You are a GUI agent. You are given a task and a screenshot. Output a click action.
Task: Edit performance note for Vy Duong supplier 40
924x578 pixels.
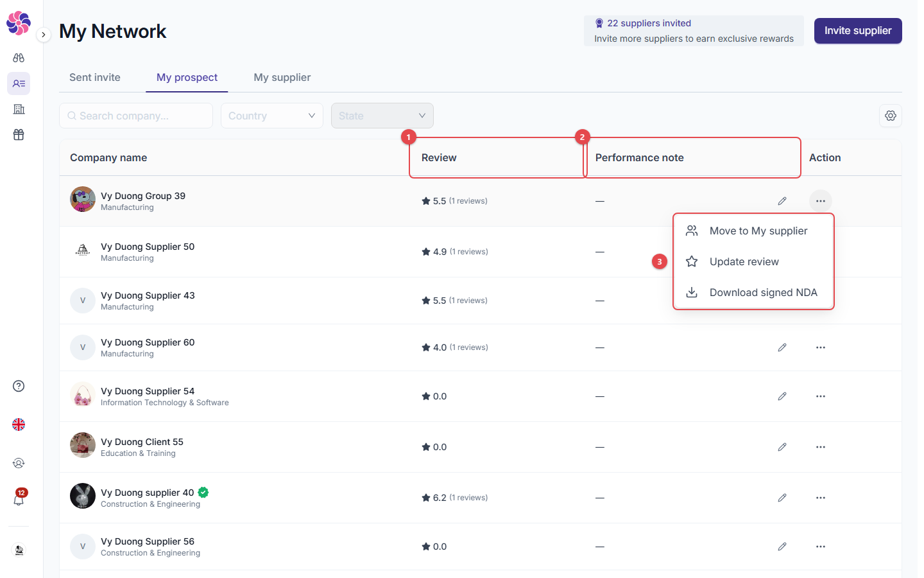click(x=782, y=498)
